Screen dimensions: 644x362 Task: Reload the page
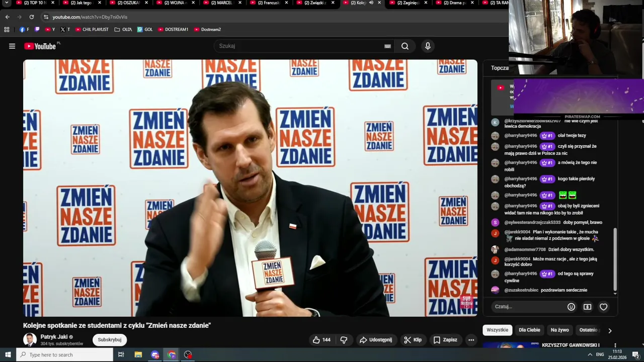(31, 17)
